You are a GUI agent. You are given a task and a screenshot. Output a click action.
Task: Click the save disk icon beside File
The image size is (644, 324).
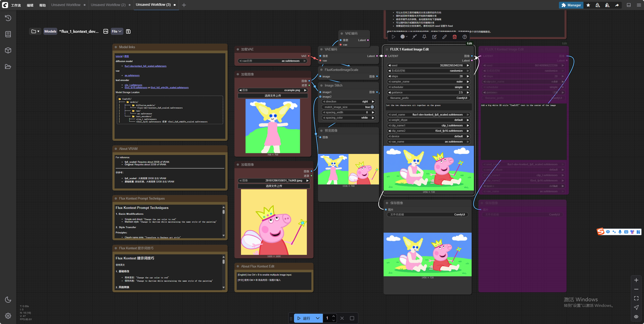[x=128, y=31]
